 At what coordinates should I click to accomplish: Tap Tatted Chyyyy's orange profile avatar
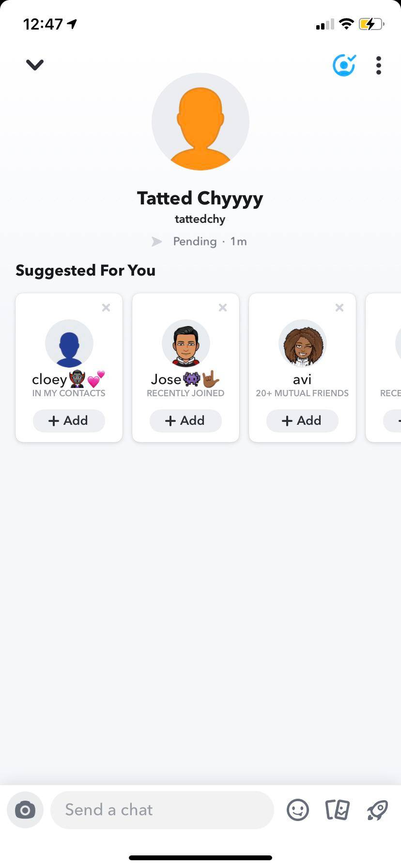[x=200, y=122]
